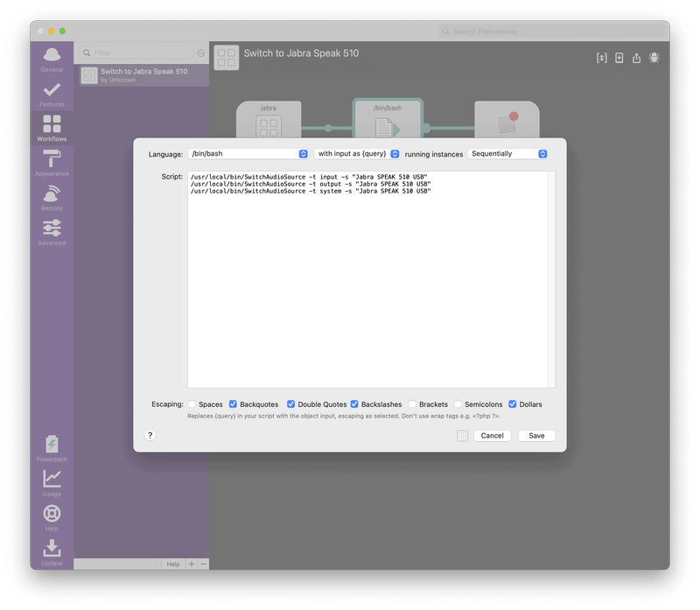Open the Remote section in sidebar

tap(52, 197)
